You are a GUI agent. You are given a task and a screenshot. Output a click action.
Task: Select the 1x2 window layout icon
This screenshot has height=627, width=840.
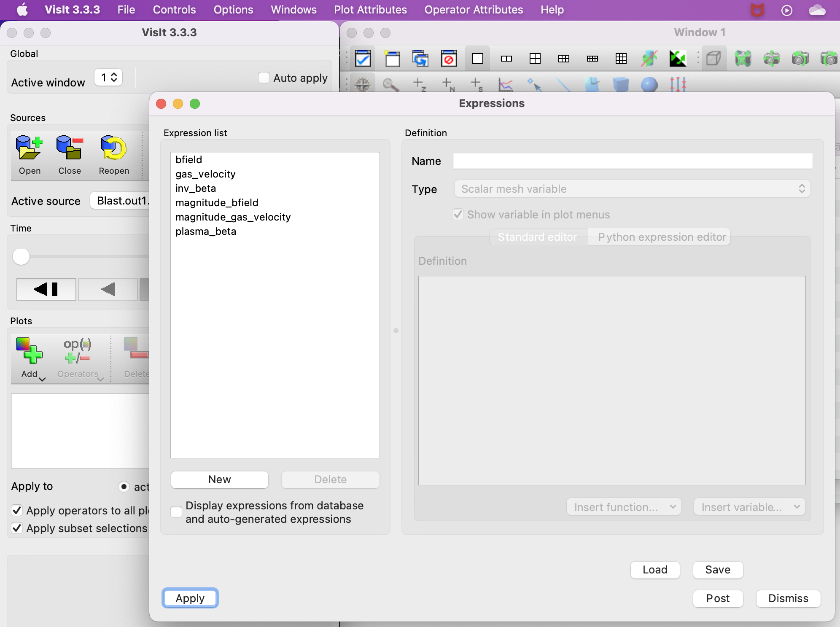[506, 58]
